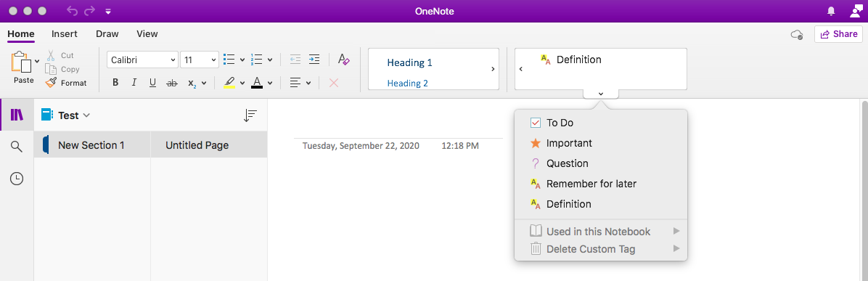868x281 pixels.
Task: Open Customize Quick Access Toolbar dropdown
Action: click(x=108, y=11)
